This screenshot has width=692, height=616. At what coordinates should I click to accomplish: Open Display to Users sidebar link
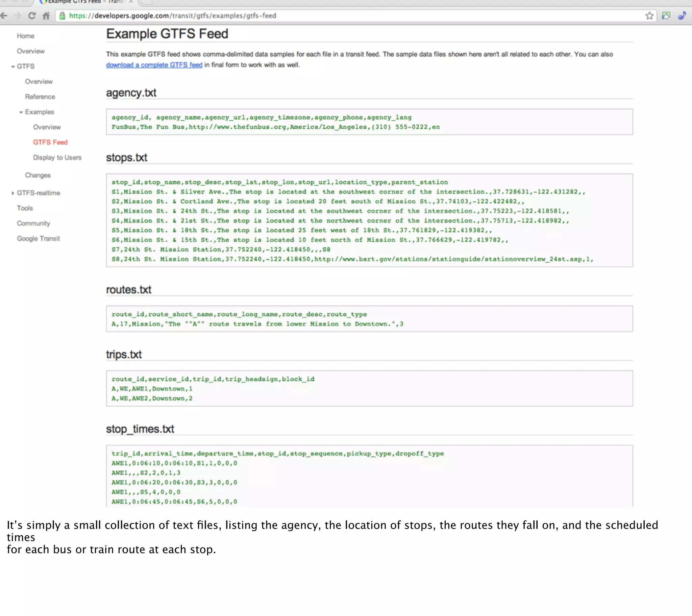tap(57, 158)
